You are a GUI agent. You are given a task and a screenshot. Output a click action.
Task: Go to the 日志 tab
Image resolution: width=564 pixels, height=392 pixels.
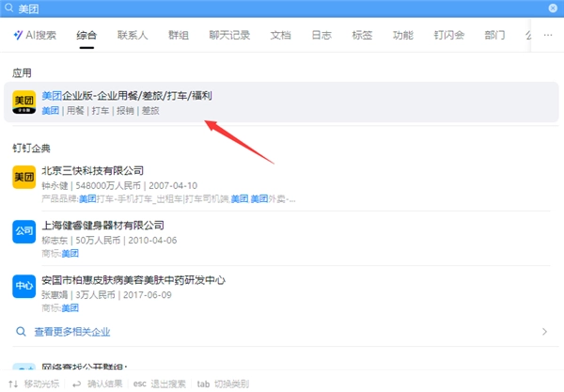pyautogui.click(x=321, y=36)
